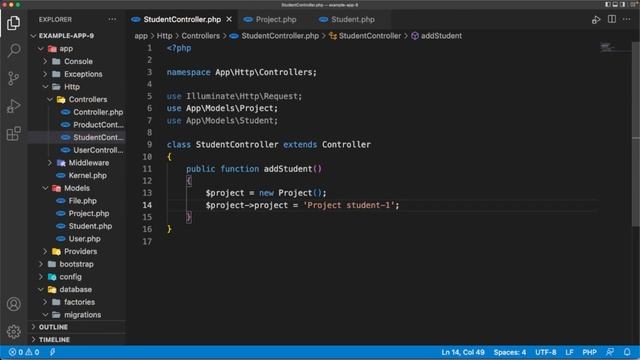Toggle secondary sidebar layout icon in title bar
Image resolution: width=640 pixels, height=360 pixels.
coord(622,4)
